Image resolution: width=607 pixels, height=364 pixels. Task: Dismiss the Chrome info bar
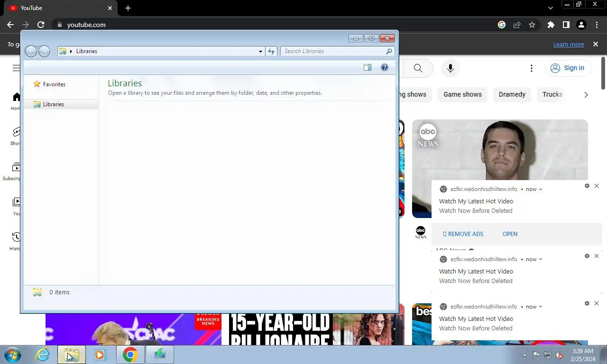pyautogui.click(x=596, y=44)
